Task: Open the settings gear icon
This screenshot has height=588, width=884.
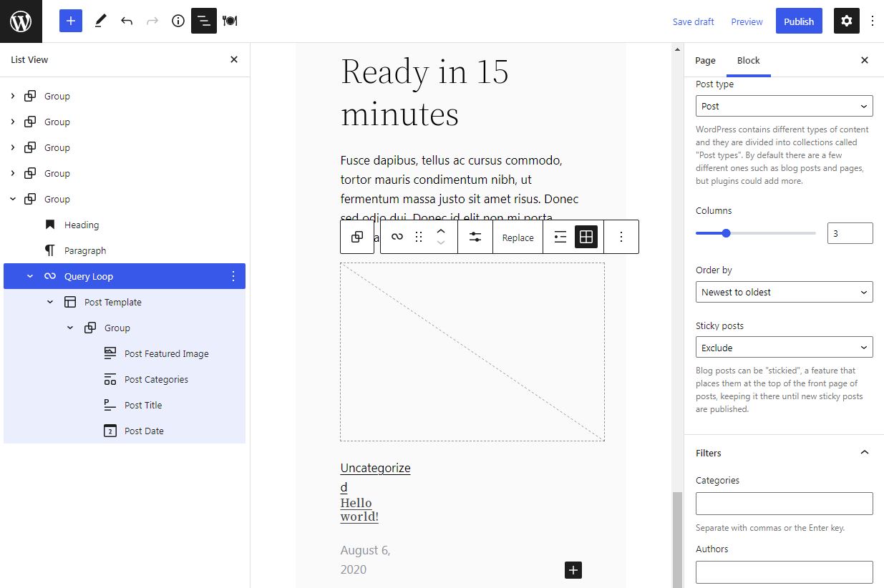Action: [x=847, y=21]
